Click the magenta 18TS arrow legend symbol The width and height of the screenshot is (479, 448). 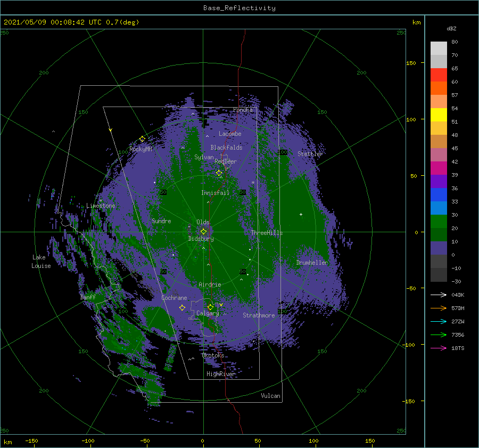(x=439, y=348)
